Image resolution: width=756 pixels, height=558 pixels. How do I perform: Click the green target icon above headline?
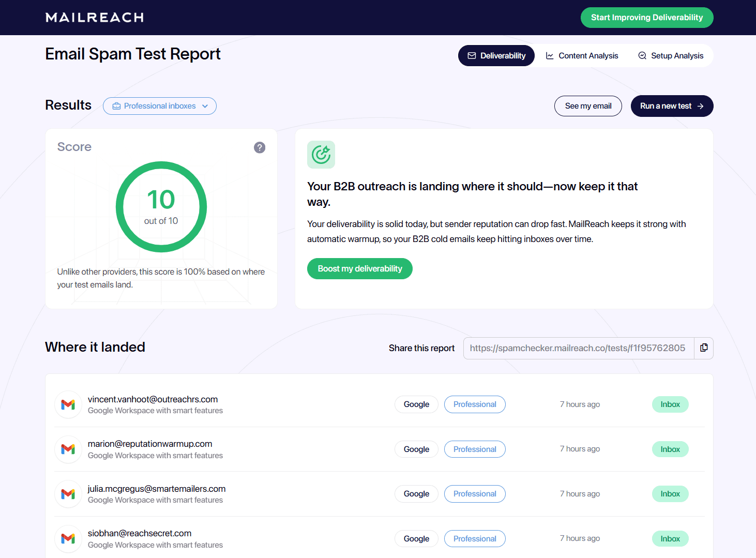pos(321,155)
